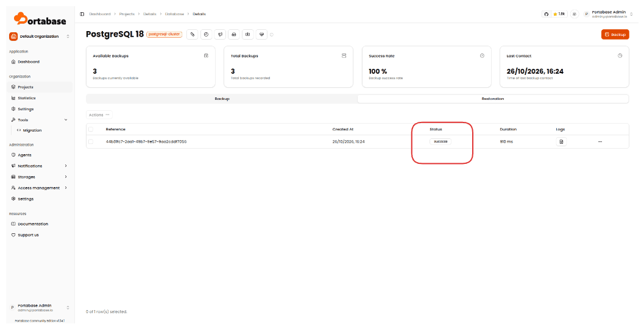Open the GitHub repository icon
644x329 pixels.
coord(547,14)
